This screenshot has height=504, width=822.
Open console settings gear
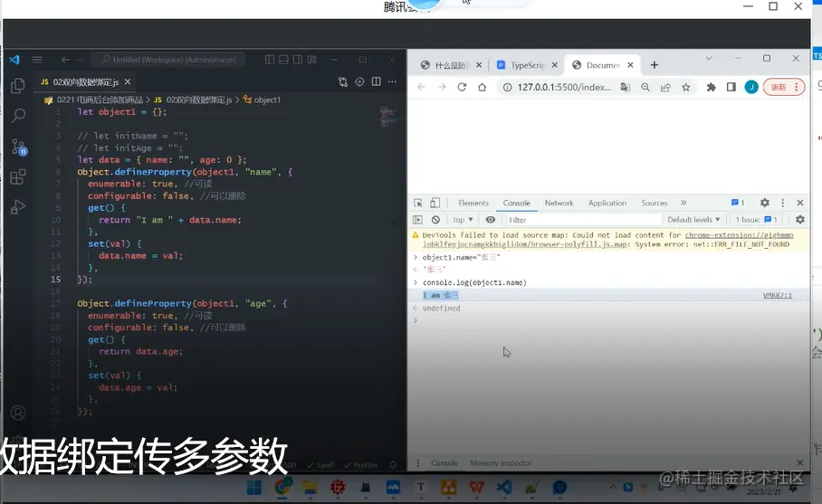(x=800, y=220)
